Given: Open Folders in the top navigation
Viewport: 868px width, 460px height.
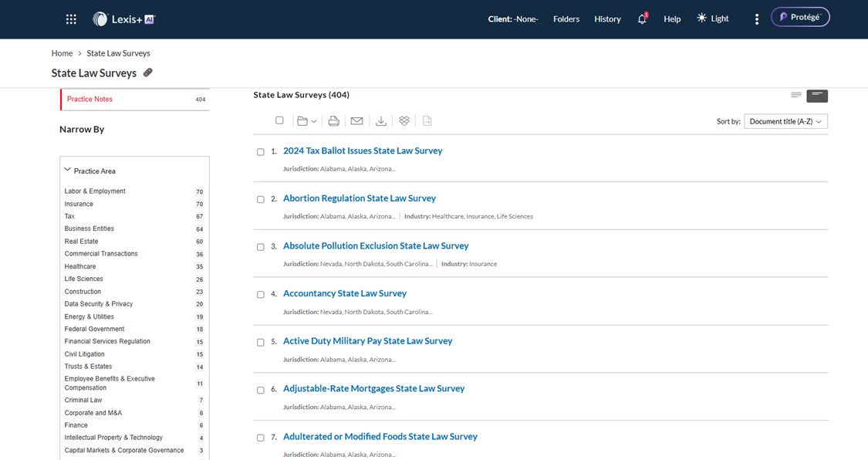Looking at the screenshot, I should click(566, 19).
